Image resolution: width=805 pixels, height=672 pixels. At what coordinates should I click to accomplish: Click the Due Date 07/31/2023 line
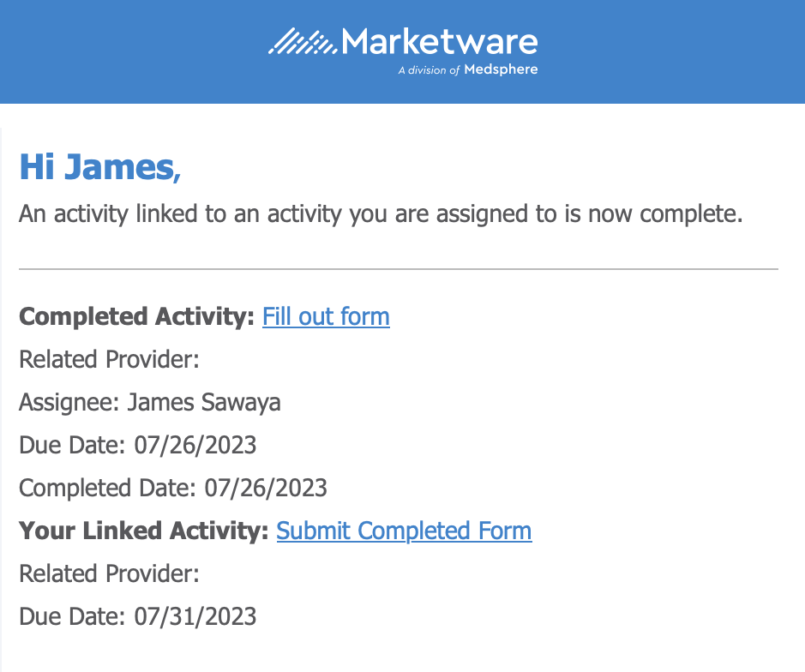137,616
